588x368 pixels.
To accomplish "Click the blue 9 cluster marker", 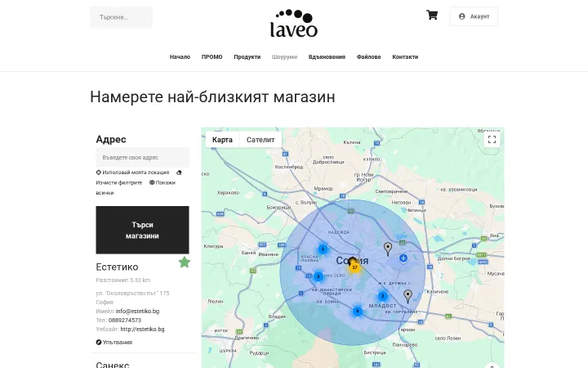I will click(358, 311).
